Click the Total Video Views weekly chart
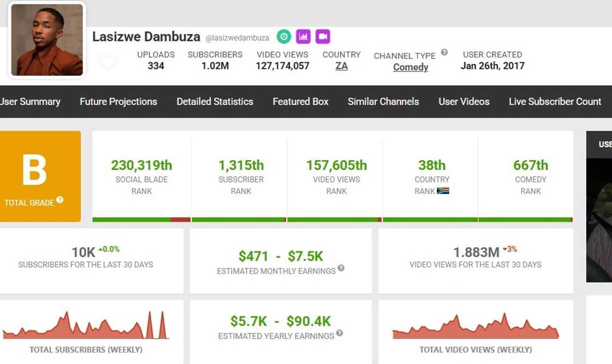 tap(475, 327)
